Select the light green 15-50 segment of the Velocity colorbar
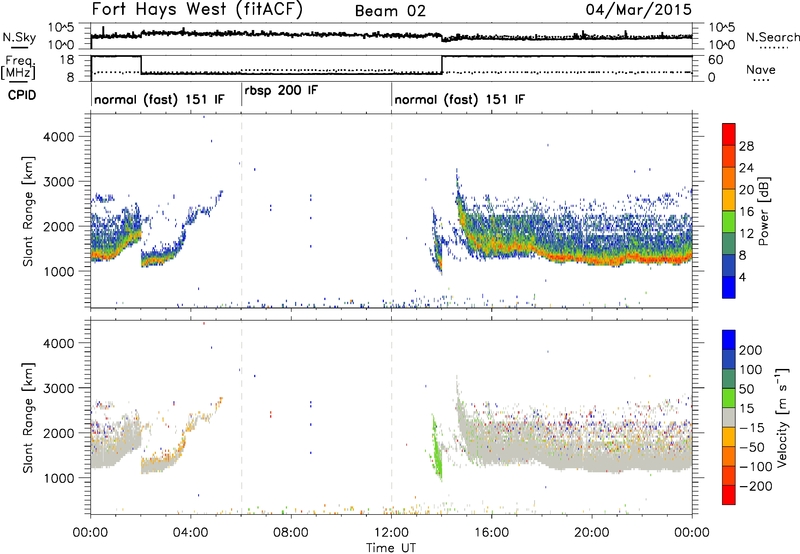Image resolution: width=800 pixels, height=554 pixels. point(729,398)
